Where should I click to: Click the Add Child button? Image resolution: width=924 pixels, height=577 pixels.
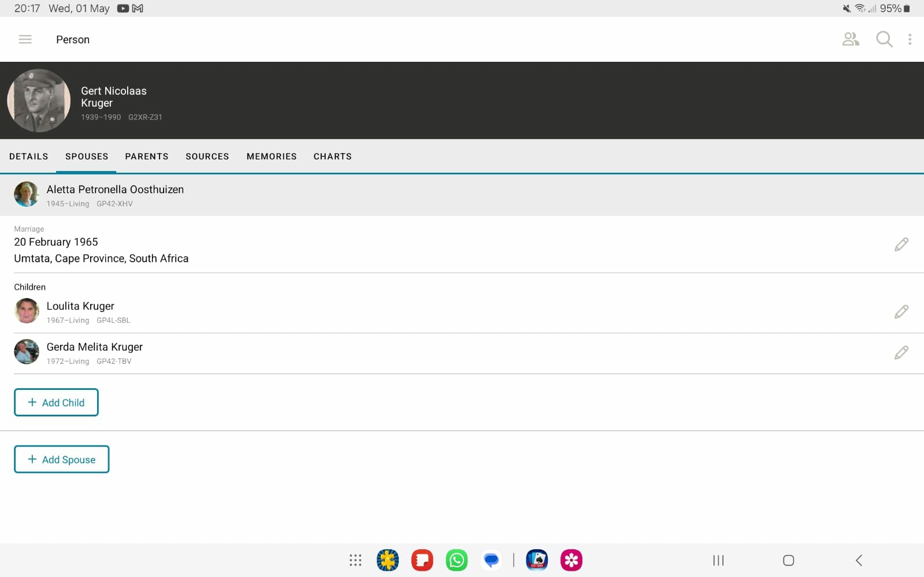coord(56,403)
